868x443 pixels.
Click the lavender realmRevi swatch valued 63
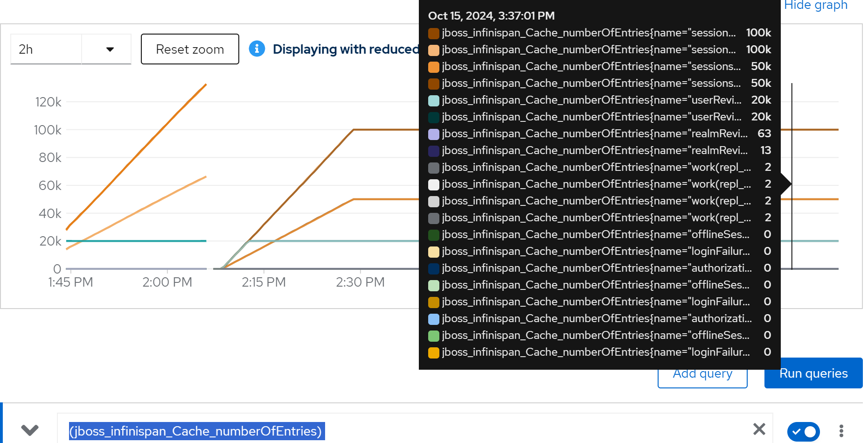click(x=434, y=134)
